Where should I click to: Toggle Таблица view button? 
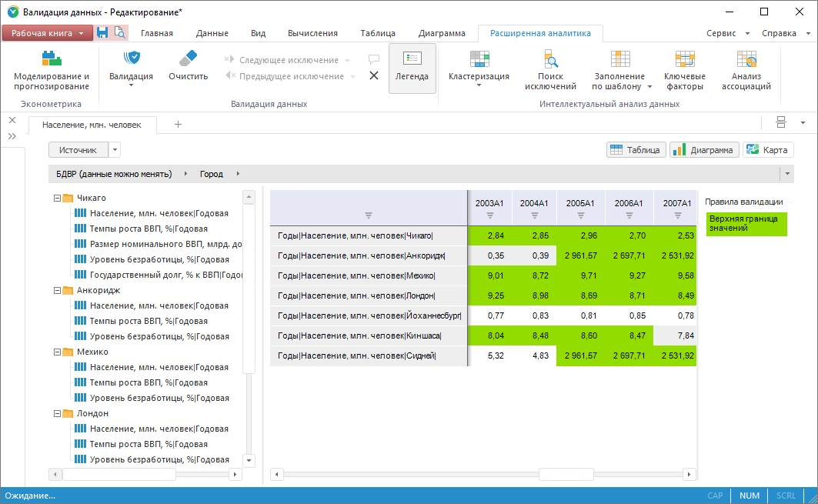pos(636,150)
